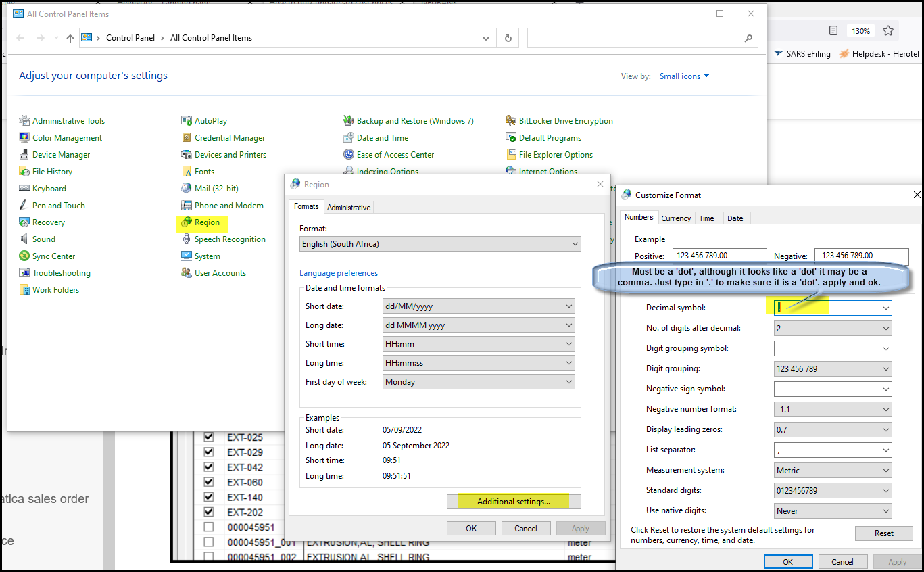Screen dimensions: 924x572
Task: Open the Sync Center icon
Action: [x=24, y=256]
